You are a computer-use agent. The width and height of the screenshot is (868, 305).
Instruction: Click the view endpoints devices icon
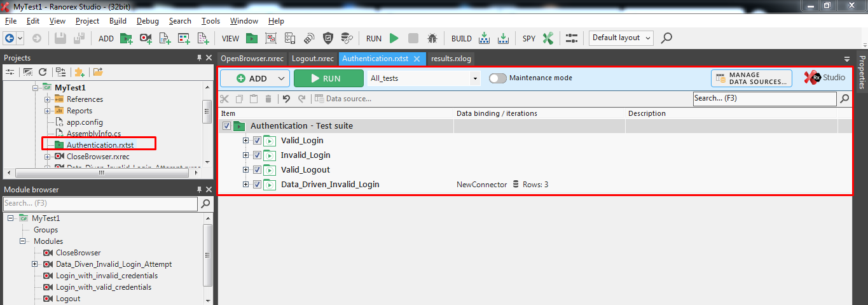click(x=290, y=38)
